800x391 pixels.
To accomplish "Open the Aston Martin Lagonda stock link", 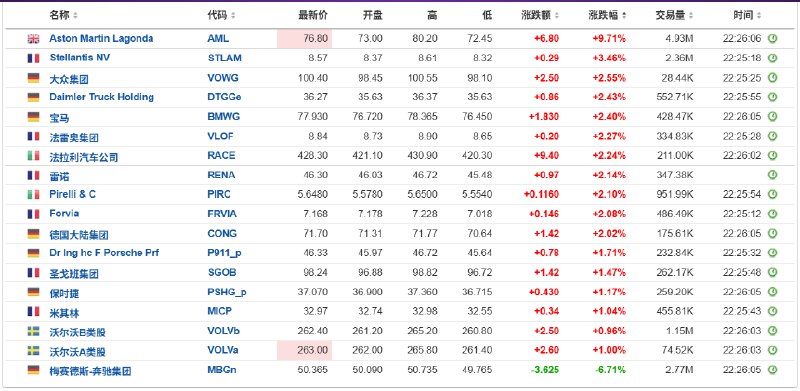I will pyautogui.click(x=101, y=38).
